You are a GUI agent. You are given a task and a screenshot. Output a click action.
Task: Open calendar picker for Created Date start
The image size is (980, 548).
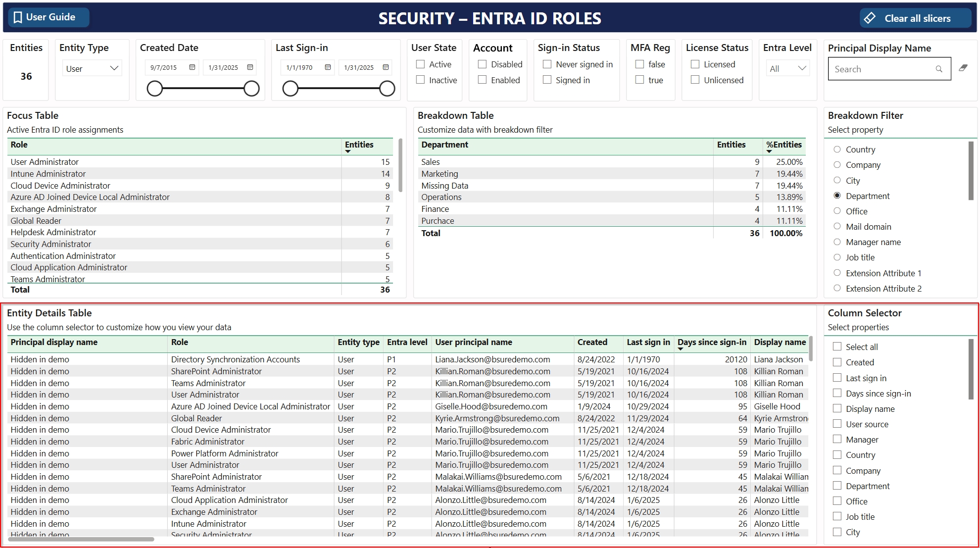pyautogui.click(x=192, y=67)
